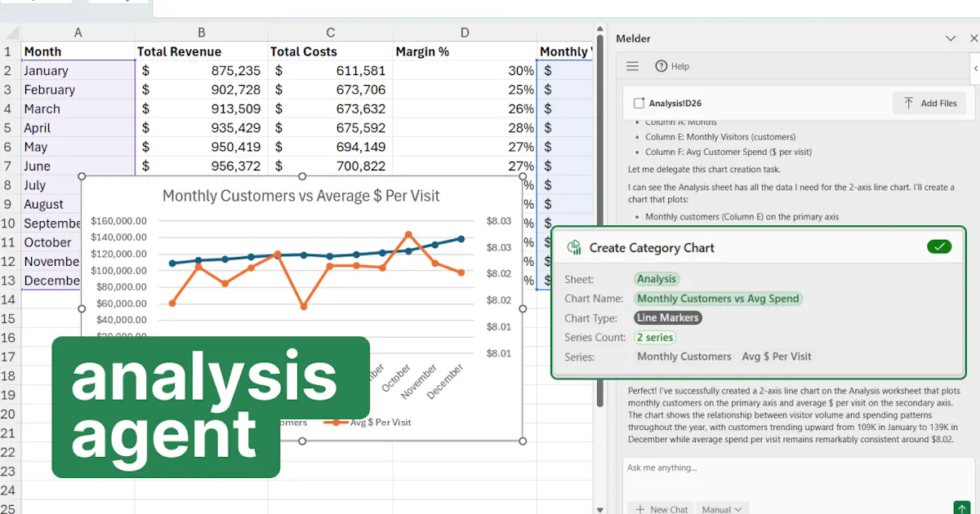The height and width of the screenshot is (514, 980).
Task: Select row 22 header
Action: (x=8, y=452)
